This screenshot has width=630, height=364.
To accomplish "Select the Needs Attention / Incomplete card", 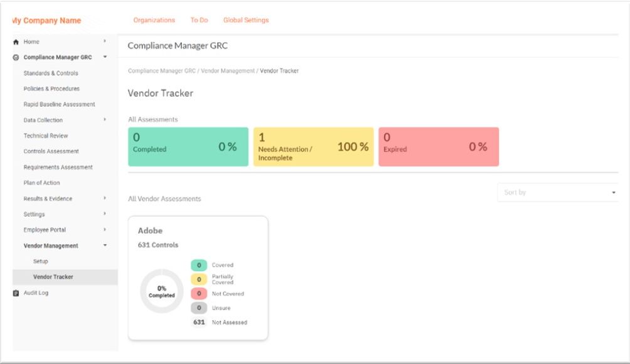I will (312, 145).
